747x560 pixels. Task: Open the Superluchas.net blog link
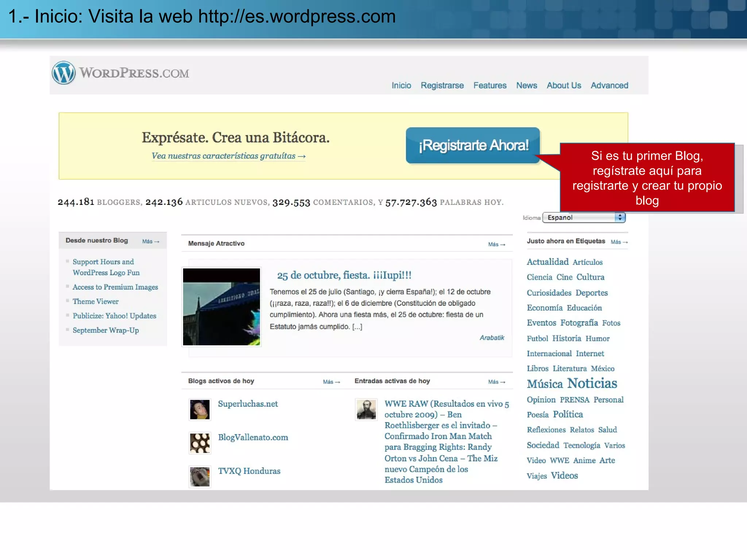248,404
